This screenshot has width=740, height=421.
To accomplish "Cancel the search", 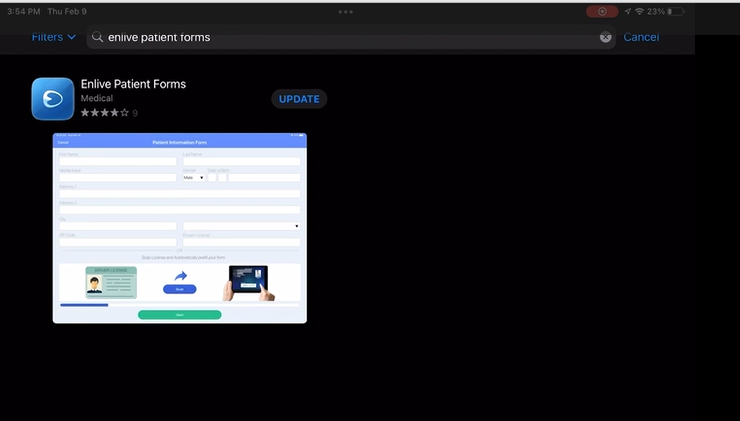I will 641,37.
